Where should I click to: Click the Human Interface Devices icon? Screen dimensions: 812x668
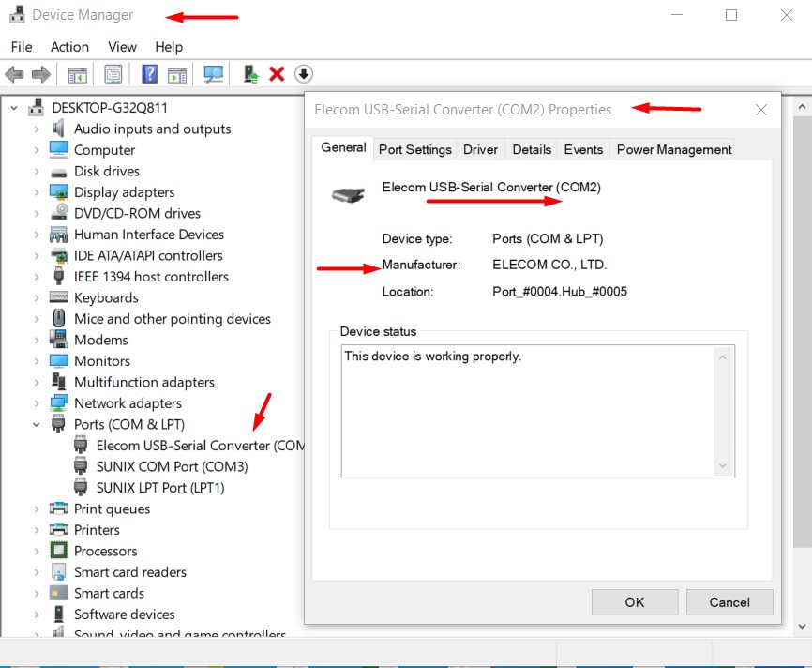[58, 235]
